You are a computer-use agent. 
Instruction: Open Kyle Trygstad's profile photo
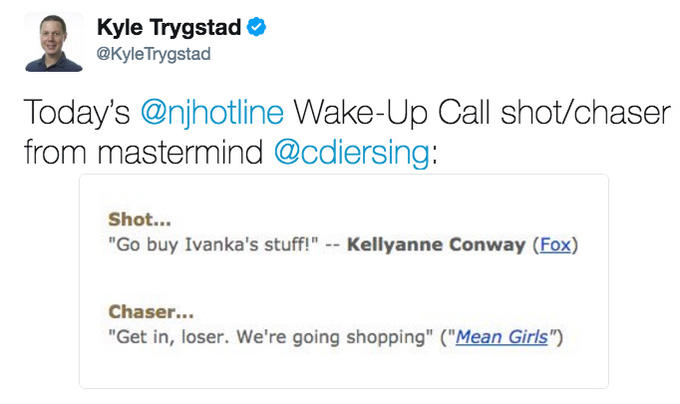[54, 42]
